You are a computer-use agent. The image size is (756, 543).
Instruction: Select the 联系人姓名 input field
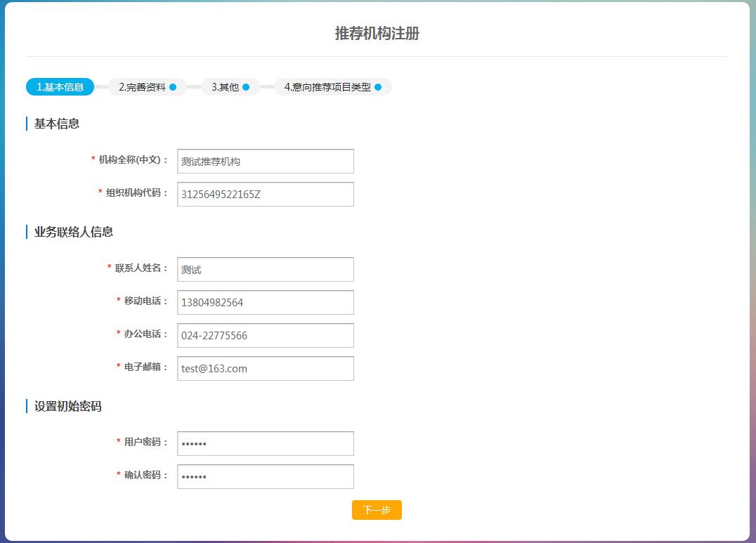click(265, 269)
